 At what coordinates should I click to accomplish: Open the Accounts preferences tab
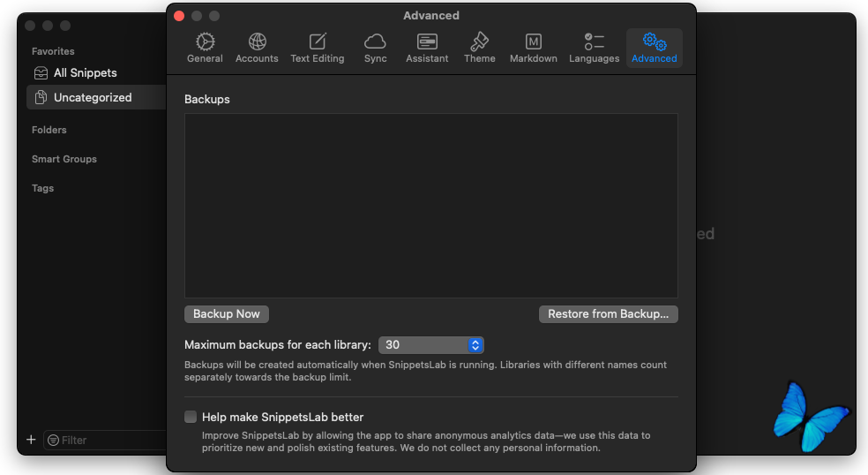257,48
